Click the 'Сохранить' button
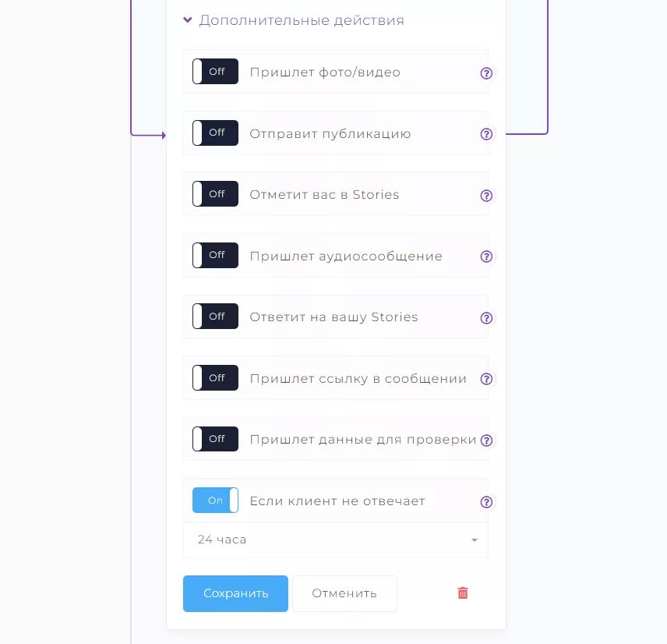 (235, 593)
